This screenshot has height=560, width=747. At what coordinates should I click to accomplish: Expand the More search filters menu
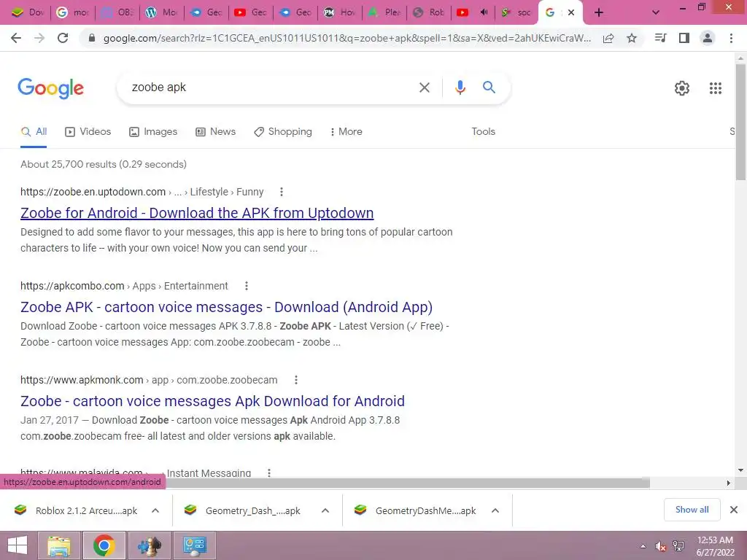(x=347, y=132)
